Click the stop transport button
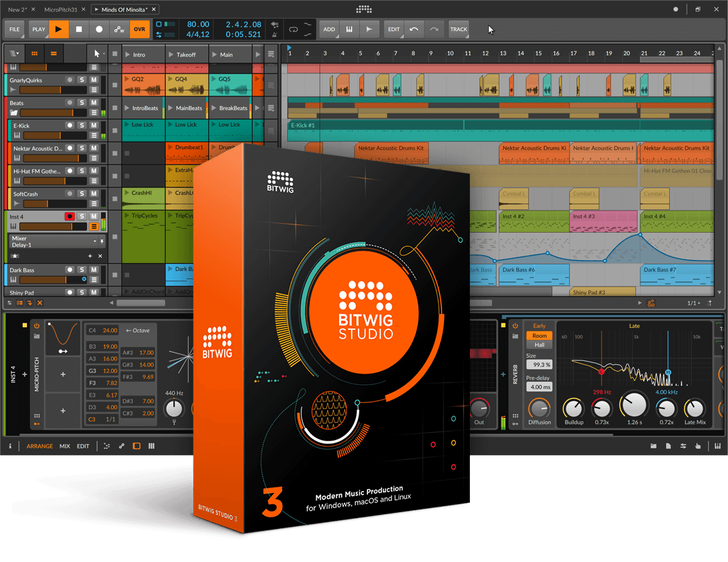This screenshot has height=562, width=728. point(79,29)
